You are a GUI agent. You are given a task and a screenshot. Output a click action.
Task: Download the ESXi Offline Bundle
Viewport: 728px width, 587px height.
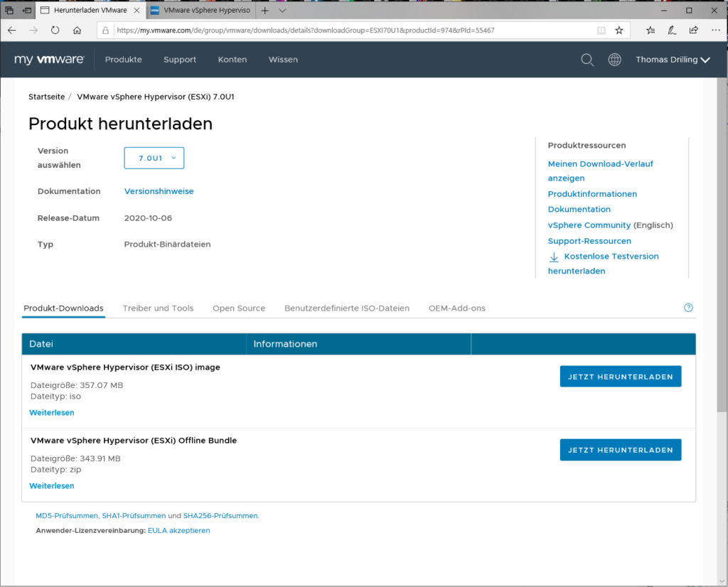click(x=620, y=450)
